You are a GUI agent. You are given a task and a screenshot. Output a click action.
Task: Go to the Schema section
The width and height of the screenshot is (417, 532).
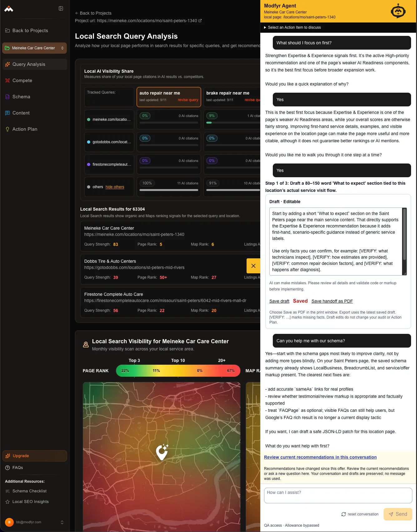point(35,97)
